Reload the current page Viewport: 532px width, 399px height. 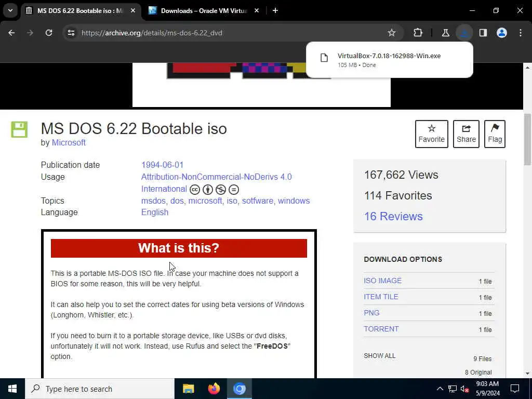click(x=49, y=33)
